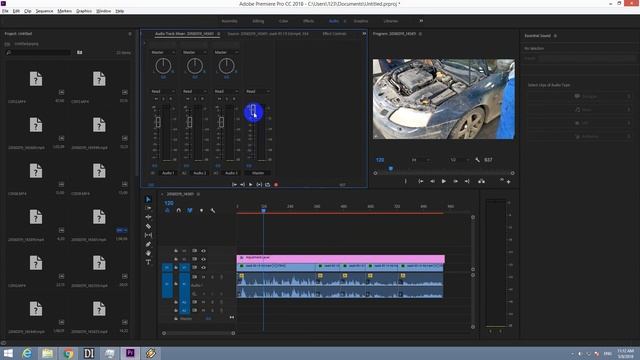Click Program Monitor video preview
640x360 pixels.
point(444,99)
